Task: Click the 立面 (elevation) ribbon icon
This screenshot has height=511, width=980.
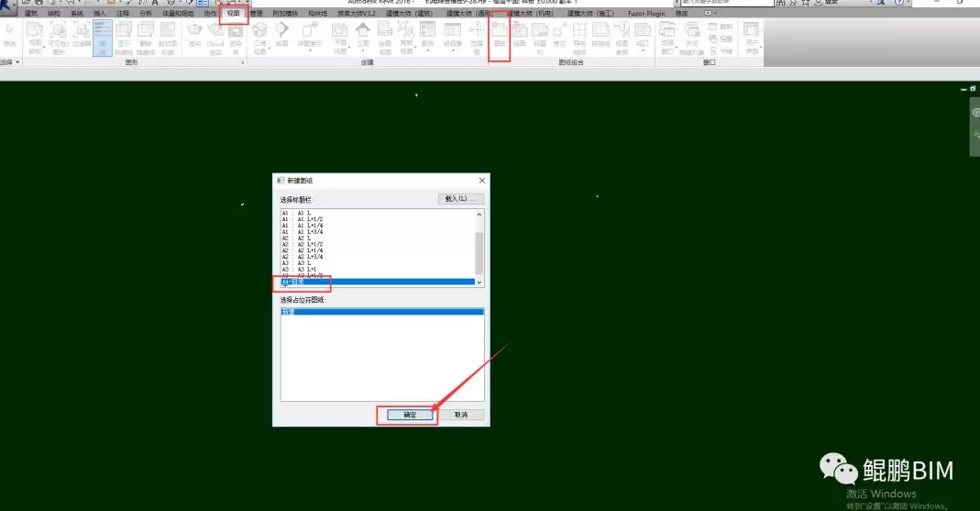Action: (x=362, y=36)
